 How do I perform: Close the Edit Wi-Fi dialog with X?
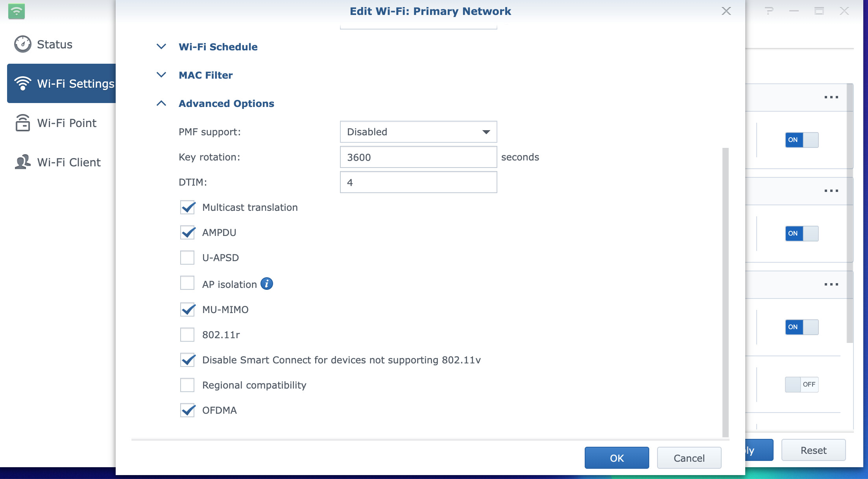coord(726,11)
